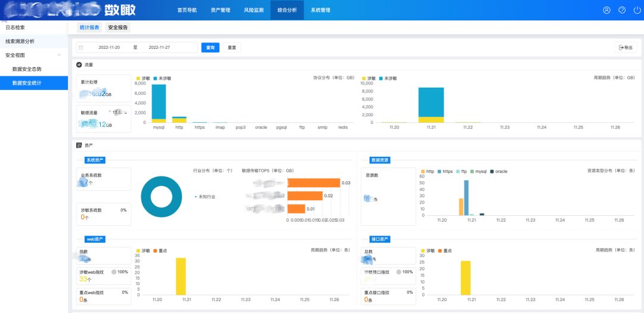Open 首页导航 top menu
This screenshot has width=644, height=313.
(187, 10)
